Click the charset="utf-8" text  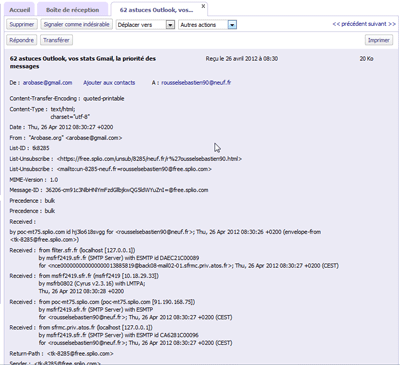point(70,117)
